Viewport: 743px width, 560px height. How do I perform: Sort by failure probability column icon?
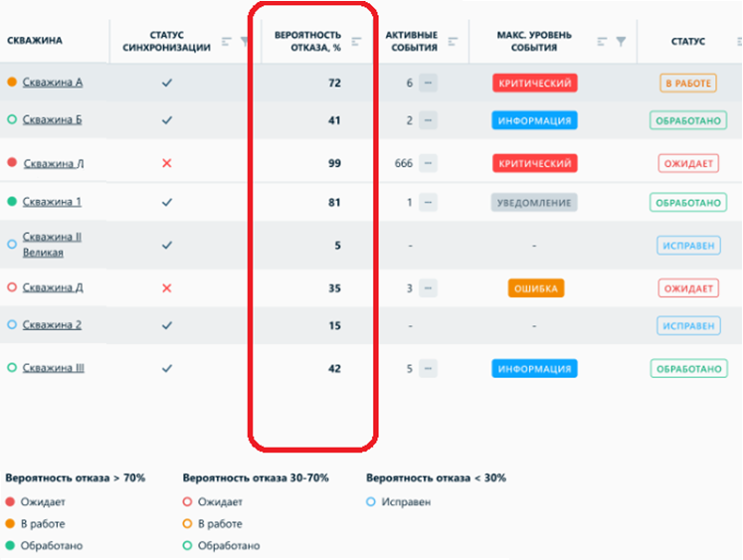pos(357,42)
